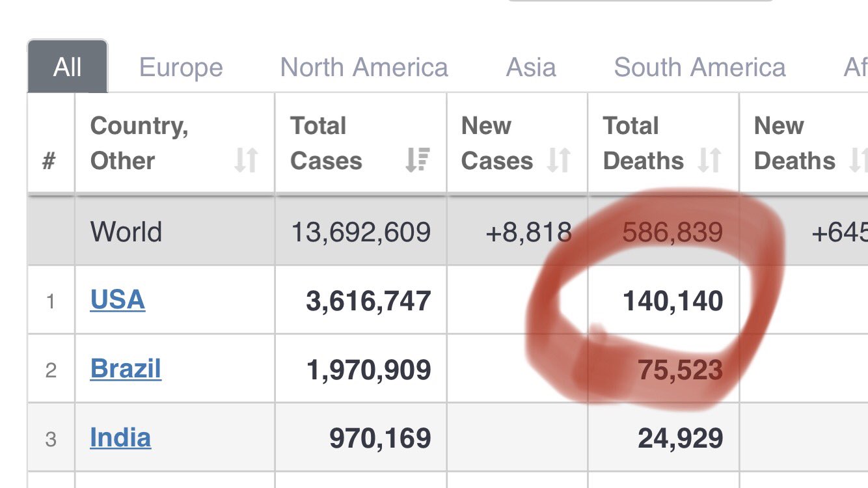Sort by Total Deaths arrows icon

[710, 161]
